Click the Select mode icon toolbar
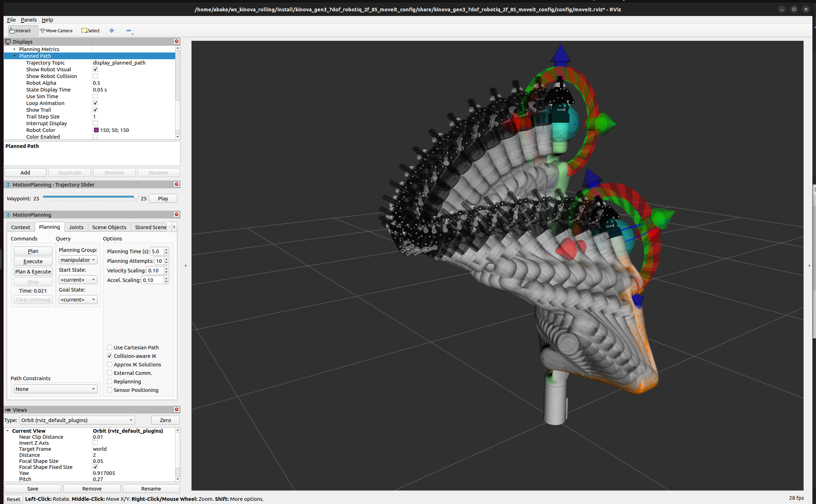816x504 pixels. tap(90, 30)
